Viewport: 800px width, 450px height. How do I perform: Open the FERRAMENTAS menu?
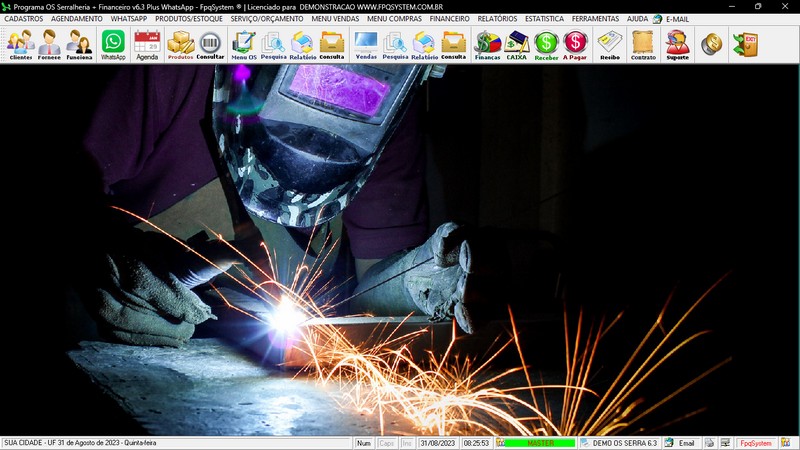(x=595, y=19)
